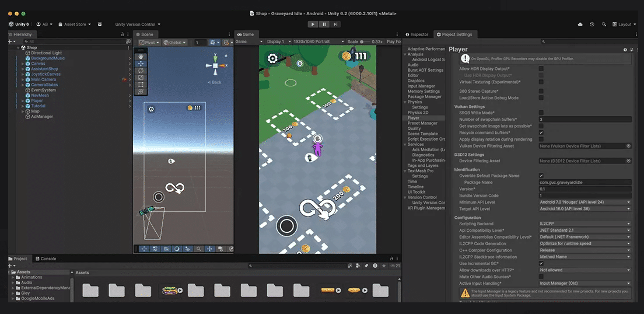Open the undo history icon
This screenshot has width=644, height=314.
(x=592, y=25)
